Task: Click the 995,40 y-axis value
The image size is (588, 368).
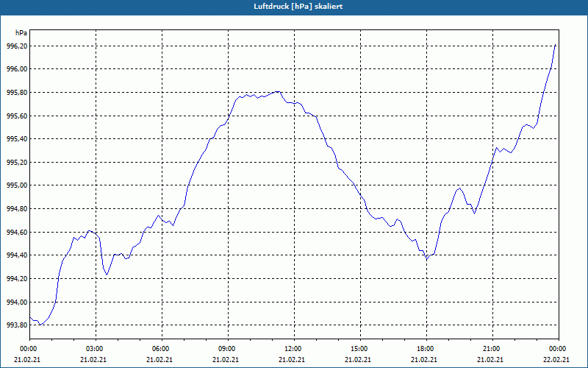Action: click(x=17, y=139)
